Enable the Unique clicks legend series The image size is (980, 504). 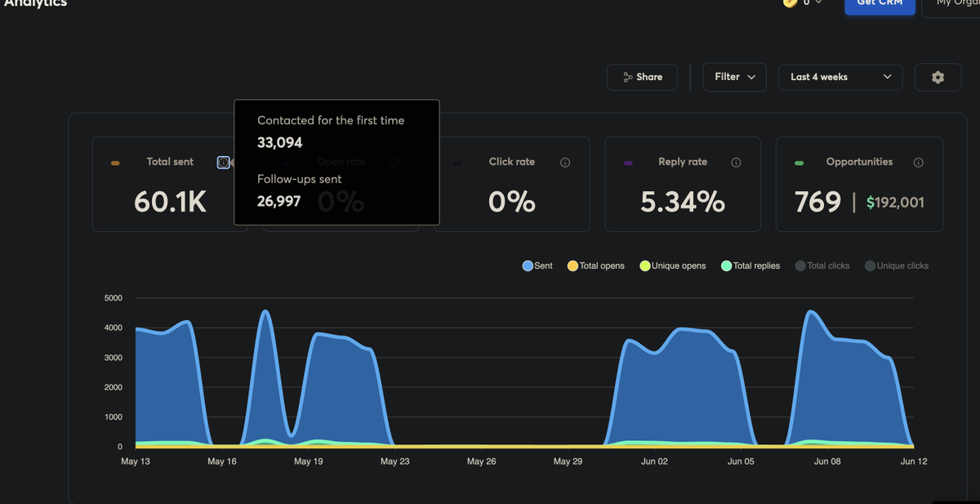(897, 265)
